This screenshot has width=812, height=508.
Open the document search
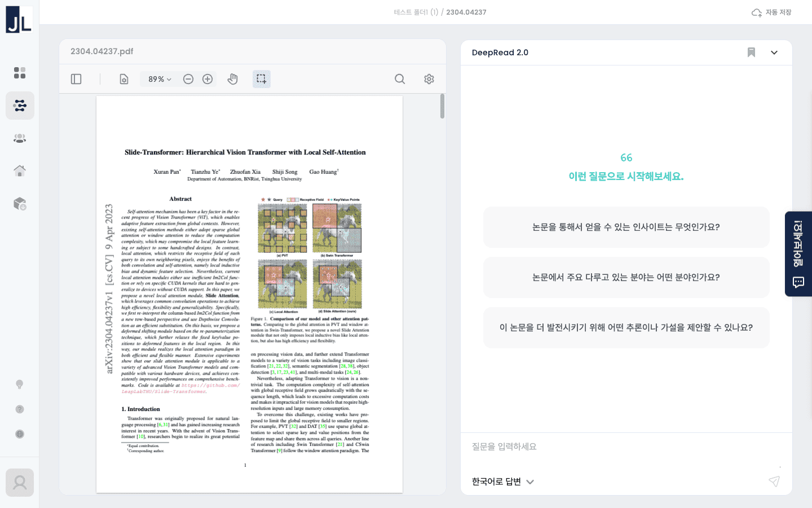(x=400, y=79)
